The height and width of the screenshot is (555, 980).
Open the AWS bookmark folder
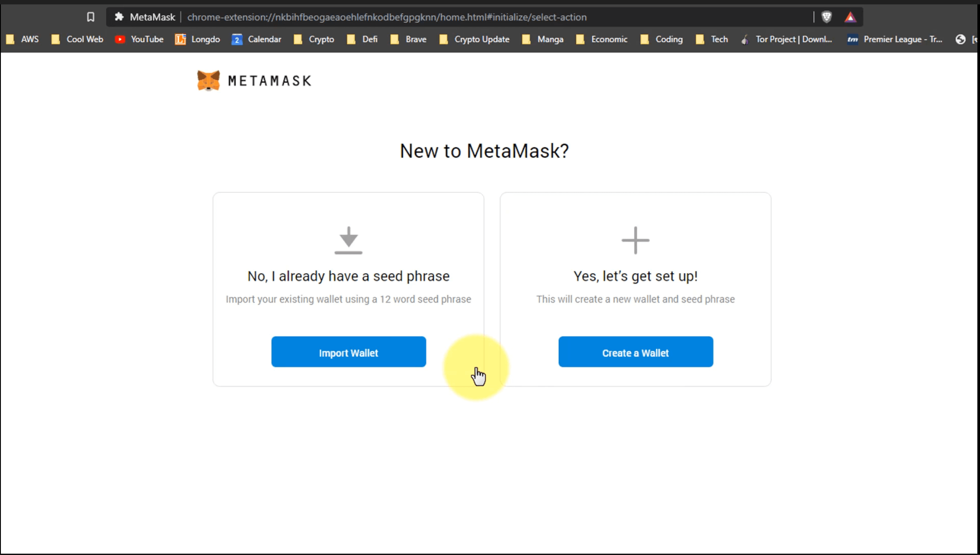(22, 40)
